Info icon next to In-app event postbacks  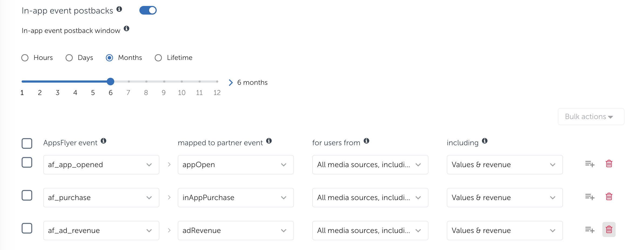point(119,9)
